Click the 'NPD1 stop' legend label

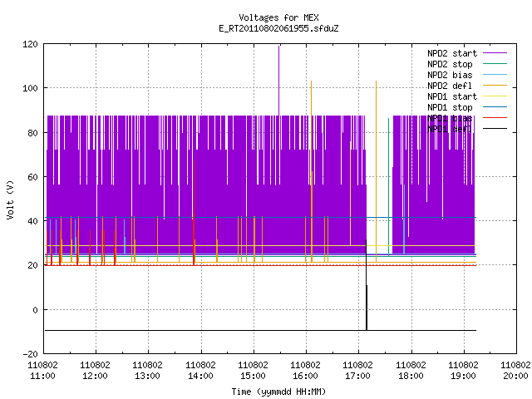[450, 107]
